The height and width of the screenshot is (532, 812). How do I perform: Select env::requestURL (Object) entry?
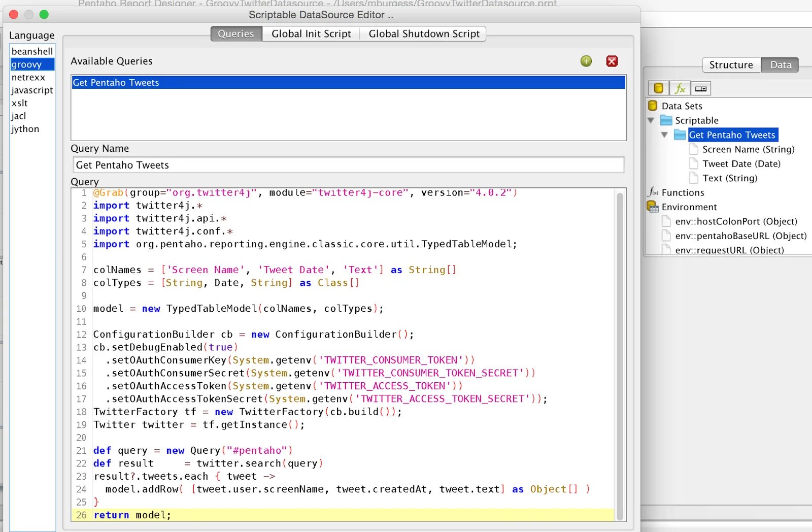click(x=729, y=250)
